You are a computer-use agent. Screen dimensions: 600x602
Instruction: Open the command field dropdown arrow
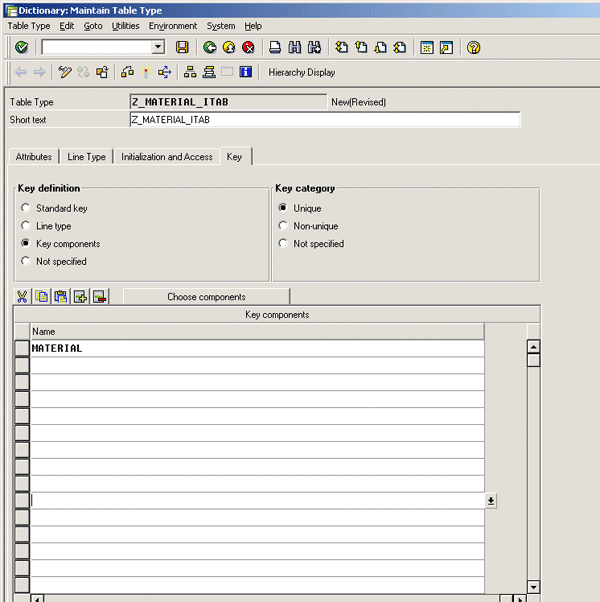158,47
